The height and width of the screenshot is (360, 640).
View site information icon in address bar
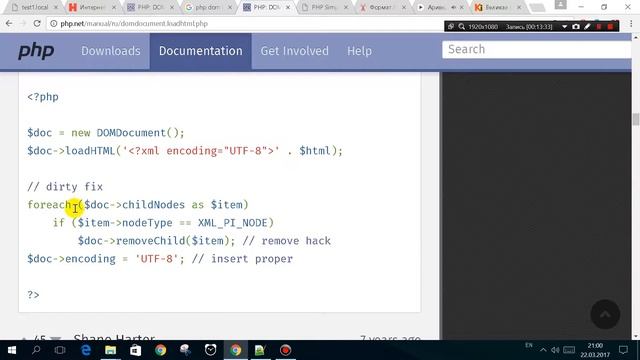click(53, 24)
